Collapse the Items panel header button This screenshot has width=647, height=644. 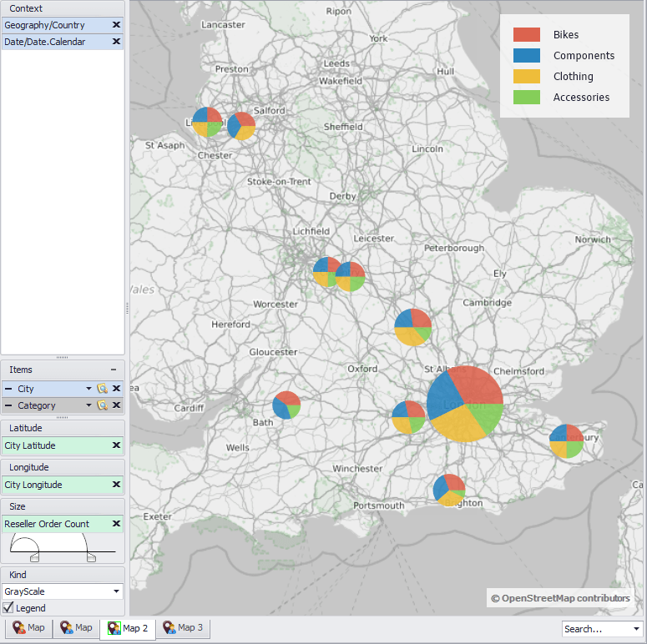pyautogui.click(x=114, y=370)
